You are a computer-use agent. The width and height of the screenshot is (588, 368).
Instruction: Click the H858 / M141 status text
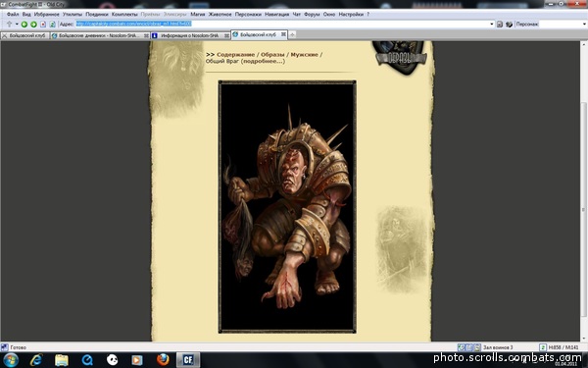pos(563,347)
